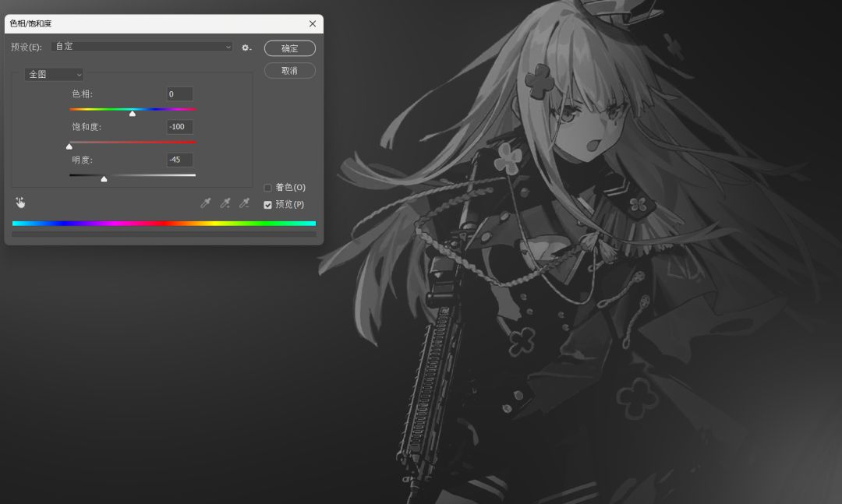This screenshot has height=504, width=842.
Task: Click the 饱和度 saturation slider handle
Action: (x=69, y=146)
